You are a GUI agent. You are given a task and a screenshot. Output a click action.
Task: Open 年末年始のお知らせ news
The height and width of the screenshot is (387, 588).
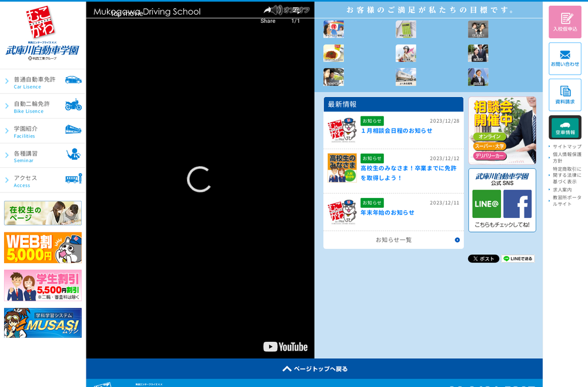[x=387, y=213]
